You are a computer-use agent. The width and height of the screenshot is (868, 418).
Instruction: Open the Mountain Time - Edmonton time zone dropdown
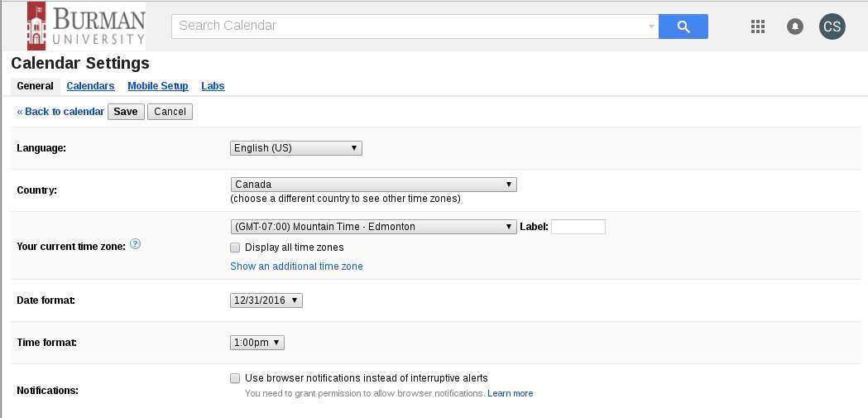374,227
